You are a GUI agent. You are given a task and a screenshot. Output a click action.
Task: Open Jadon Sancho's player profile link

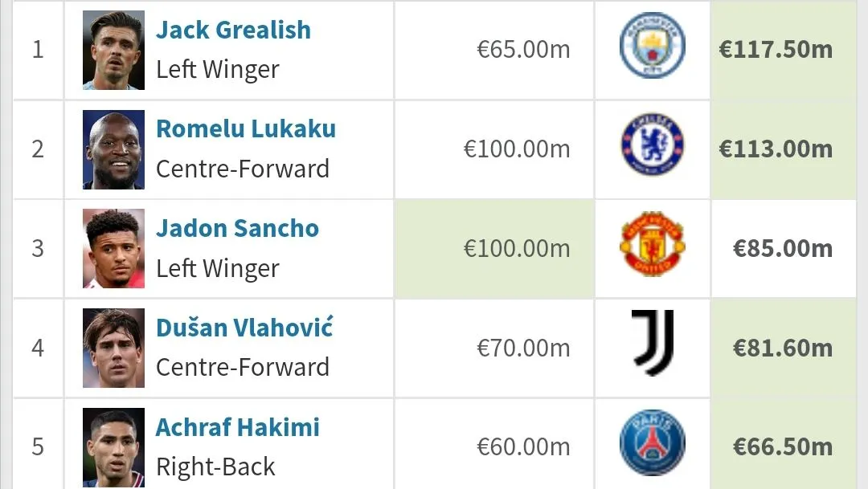click(x=237, y=229)
